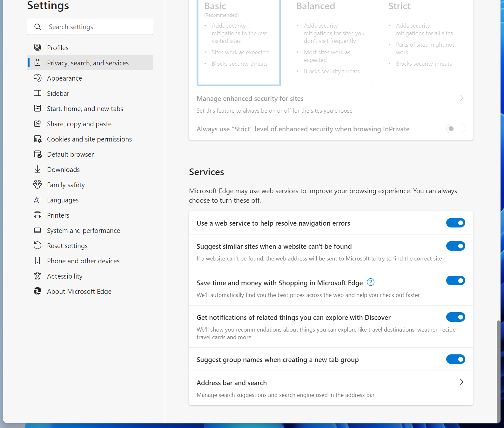Screen dimensions: 504x428
Task: Click the Languages icon
Action: pos(37,200)
